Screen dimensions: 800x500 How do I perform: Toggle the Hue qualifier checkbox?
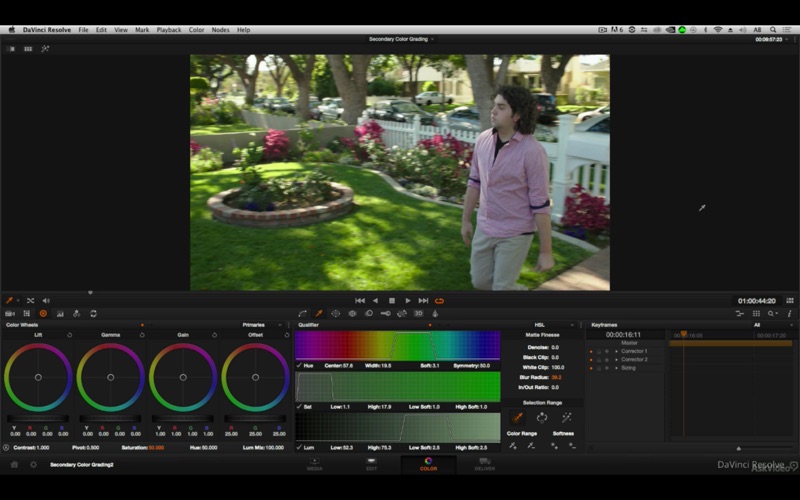299,366
